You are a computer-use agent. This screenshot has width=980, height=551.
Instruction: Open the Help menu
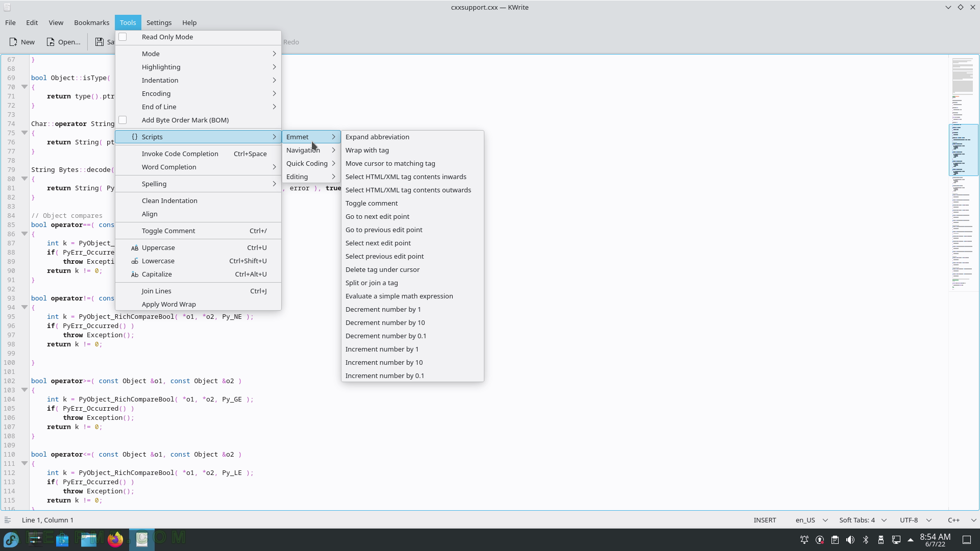click(189, 22)
